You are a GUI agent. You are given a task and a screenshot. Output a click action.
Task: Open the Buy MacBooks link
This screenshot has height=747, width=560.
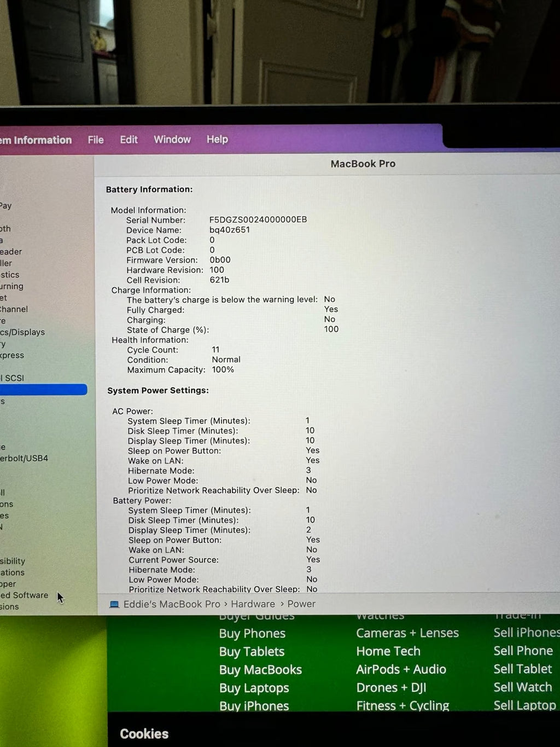(x=260, y=670)
